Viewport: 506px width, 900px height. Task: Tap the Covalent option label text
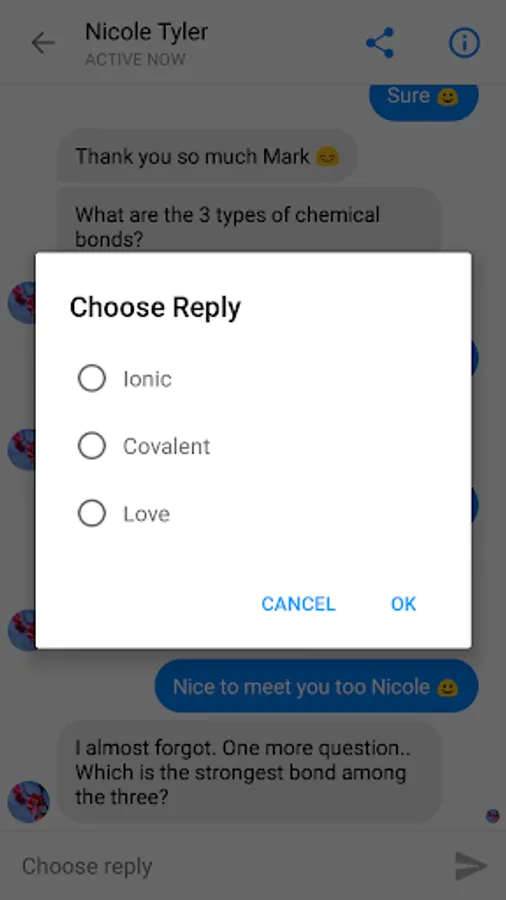coord(166,447)
